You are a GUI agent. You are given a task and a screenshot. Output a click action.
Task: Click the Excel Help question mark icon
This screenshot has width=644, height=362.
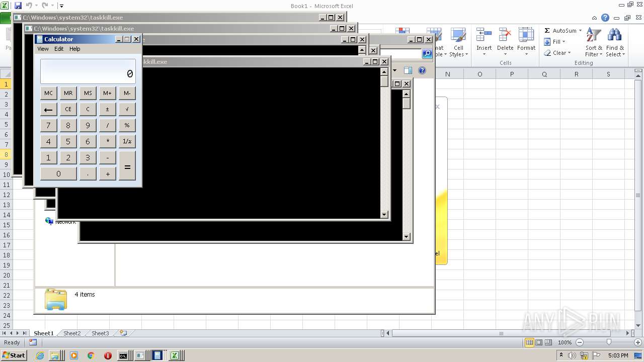pyautogui.click(x=605, y=18)
